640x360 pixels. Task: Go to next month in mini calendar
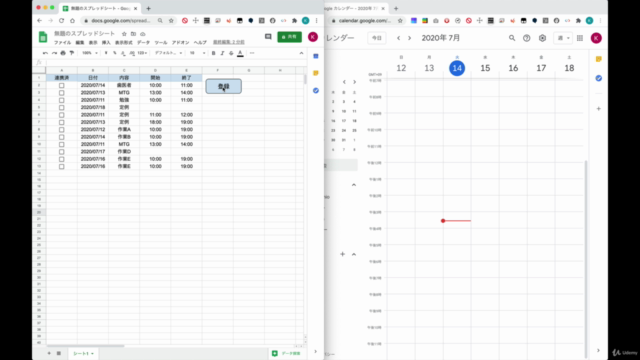pos(354,82)
